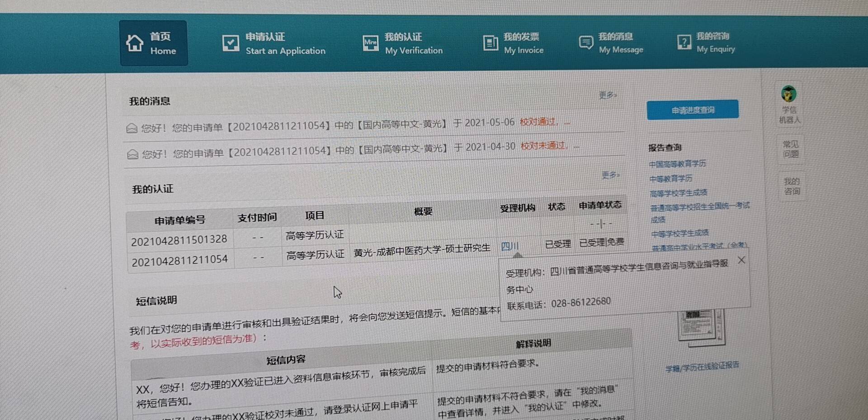Close the 受理机构 tooltip popup

(741, 260)
